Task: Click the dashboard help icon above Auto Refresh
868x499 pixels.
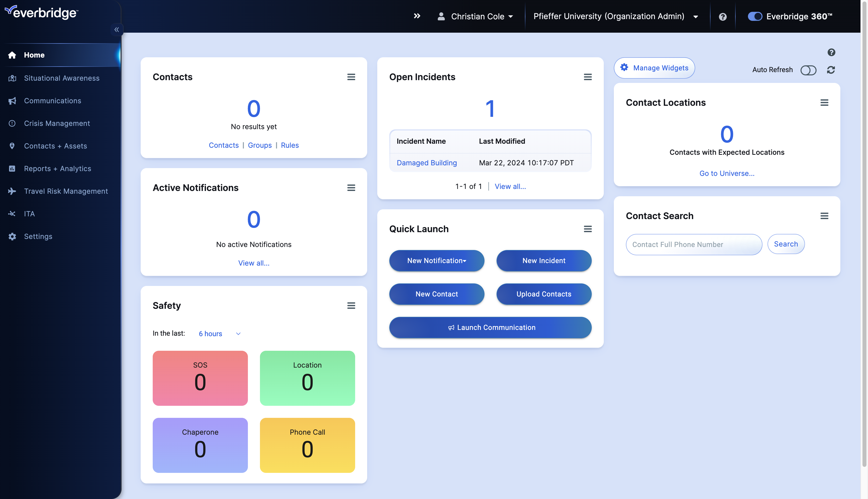Action: [831, 53]
